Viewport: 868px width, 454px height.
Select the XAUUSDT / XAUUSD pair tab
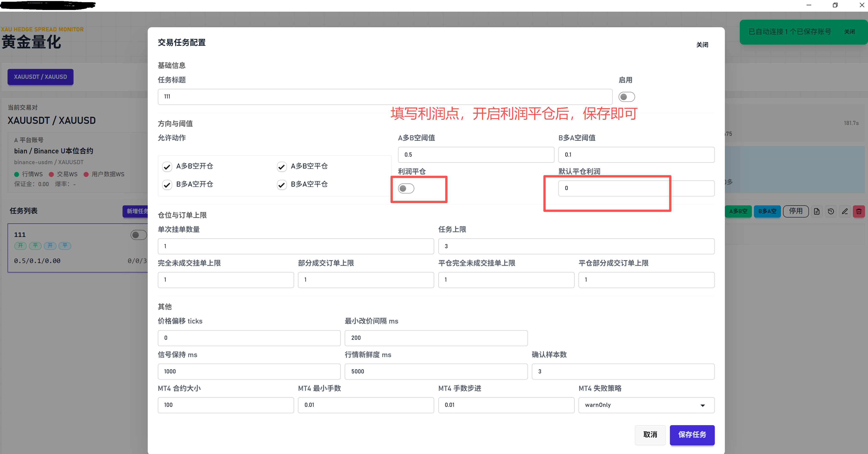(41, 77)
